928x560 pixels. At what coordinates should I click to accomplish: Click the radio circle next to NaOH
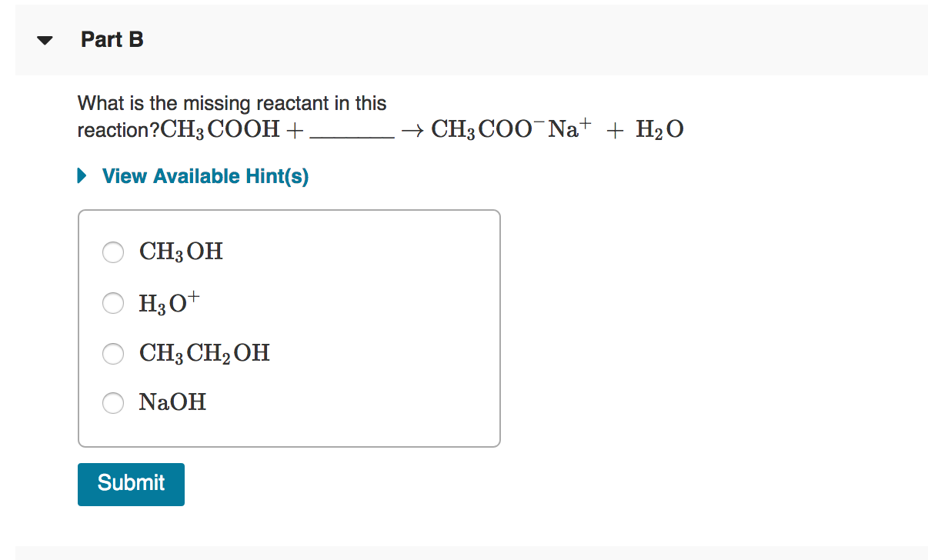coord(112,403)
